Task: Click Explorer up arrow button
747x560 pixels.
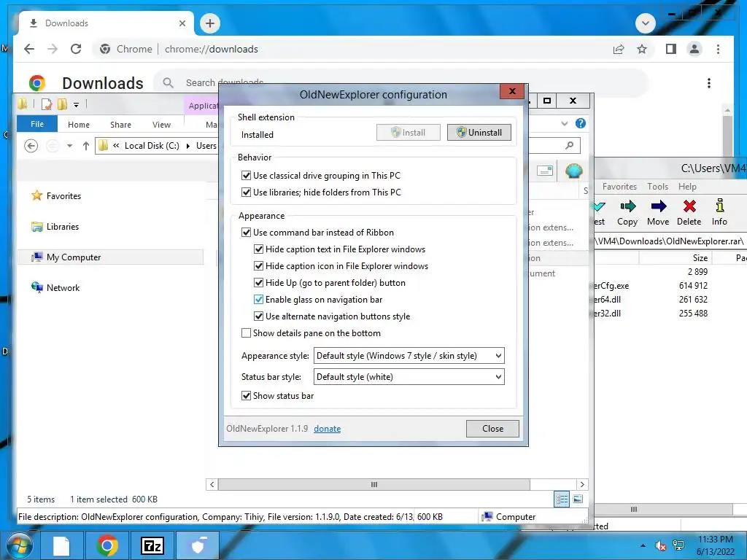Action: pyautogui.click(x=86, y=146)
